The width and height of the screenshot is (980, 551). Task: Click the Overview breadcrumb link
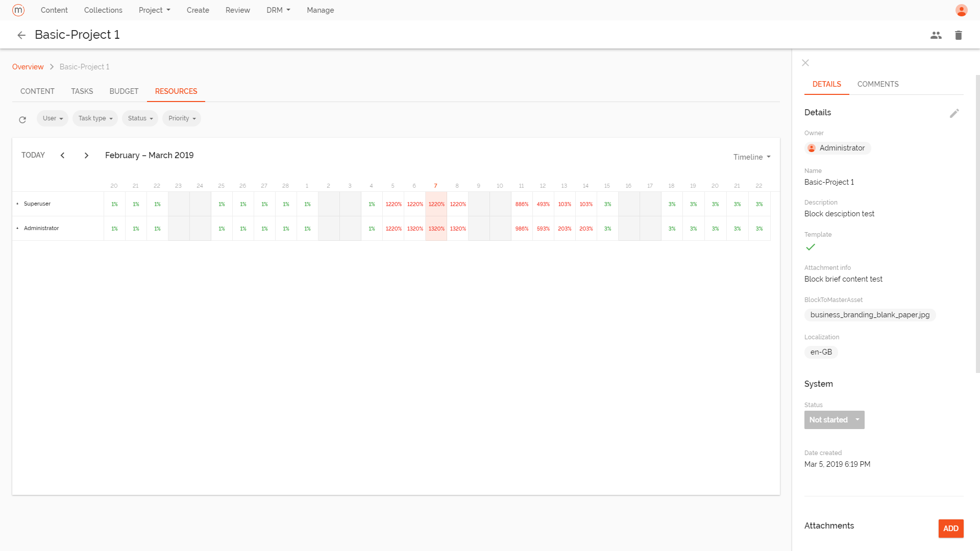pyautogui.click(x=28, y=67)
